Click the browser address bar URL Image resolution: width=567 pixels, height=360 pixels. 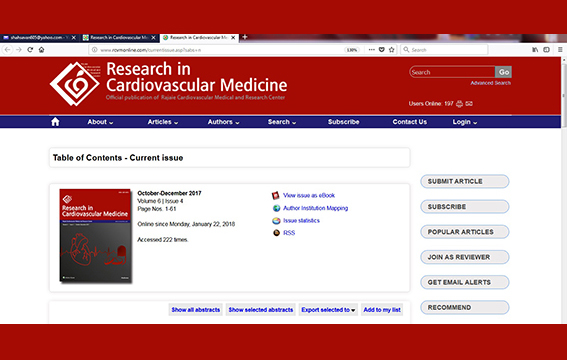pos(150,50)
